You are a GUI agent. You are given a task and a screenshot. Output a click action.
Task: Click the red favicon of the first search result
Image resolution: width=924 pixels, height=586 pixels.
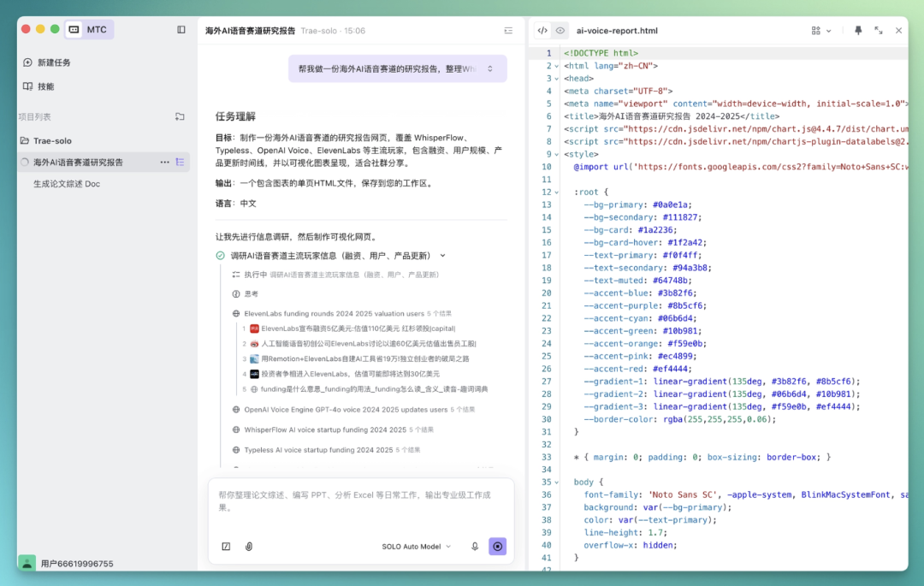click(x=254, y=328)
